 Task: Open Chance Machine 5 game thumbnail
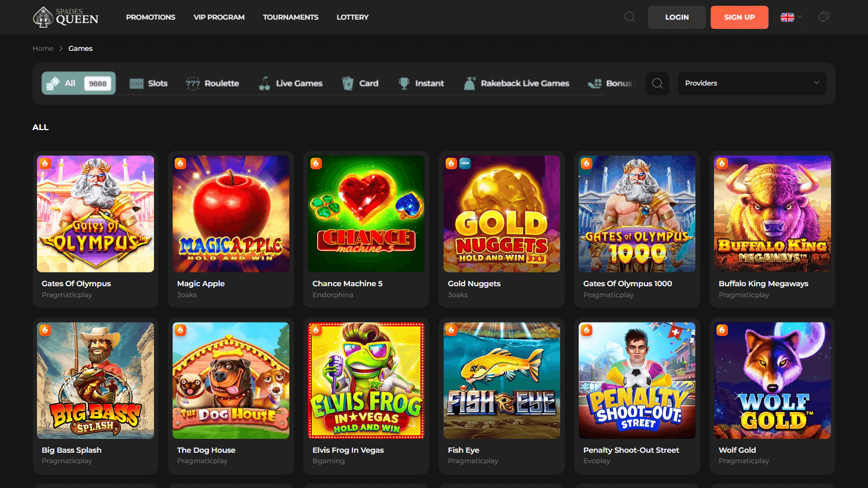[366, 214]
